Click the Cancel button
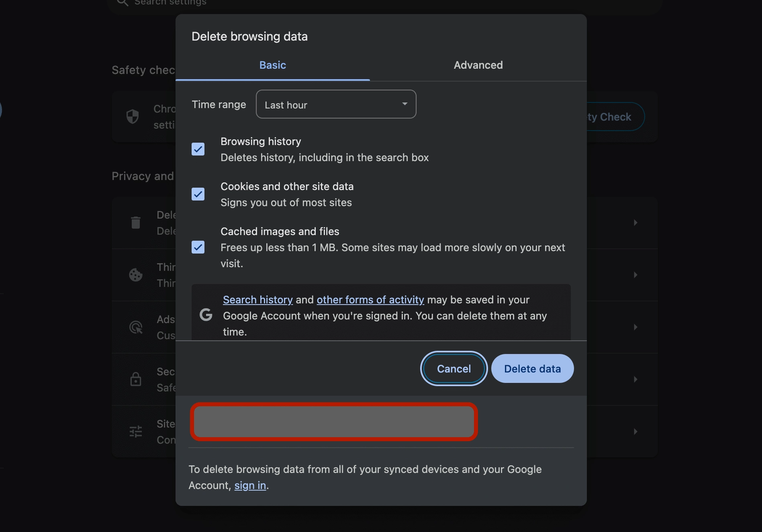This screenshot has height=532, width=762. [x=454, y=368]
